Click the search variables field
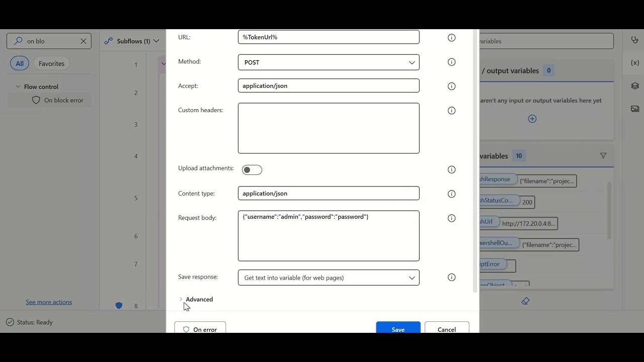 [x=546, y=41]
